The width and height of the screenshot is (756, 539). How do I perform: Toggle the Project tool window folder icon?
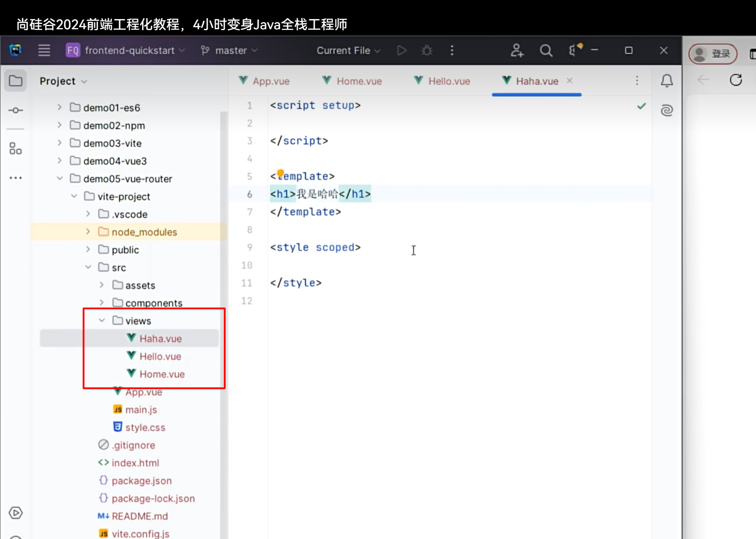(x=16, y=81)
